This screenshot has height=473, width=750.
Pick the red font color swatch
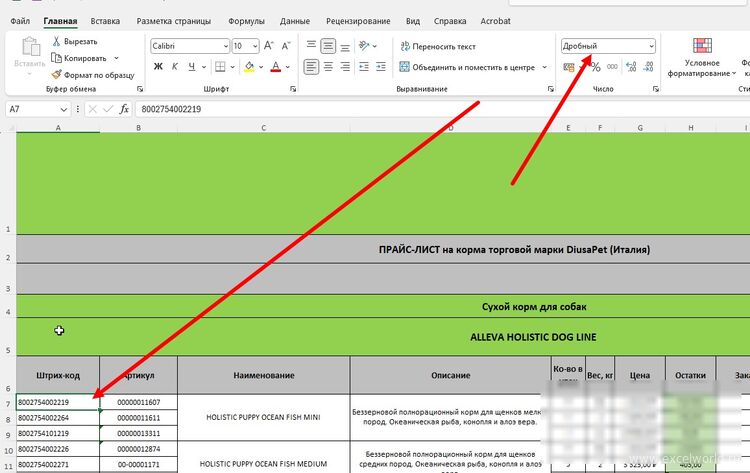tap(275, 67)
